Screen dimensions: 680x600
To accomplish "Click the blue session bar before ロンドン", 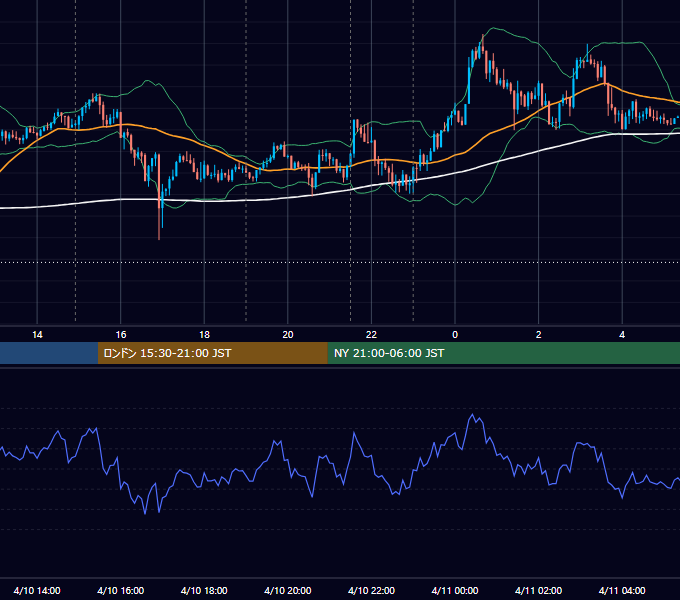I will coord(49,353).
